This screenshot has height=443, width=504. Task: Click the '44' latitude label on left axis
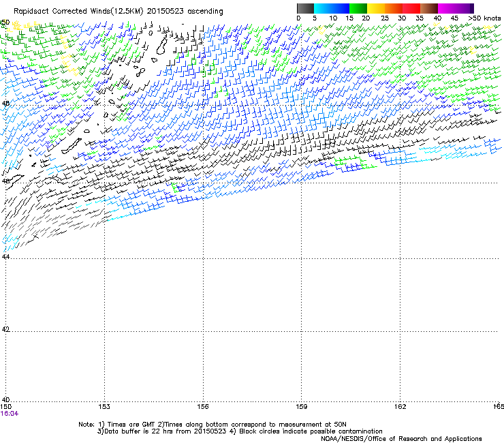click(x=5, y=257)
